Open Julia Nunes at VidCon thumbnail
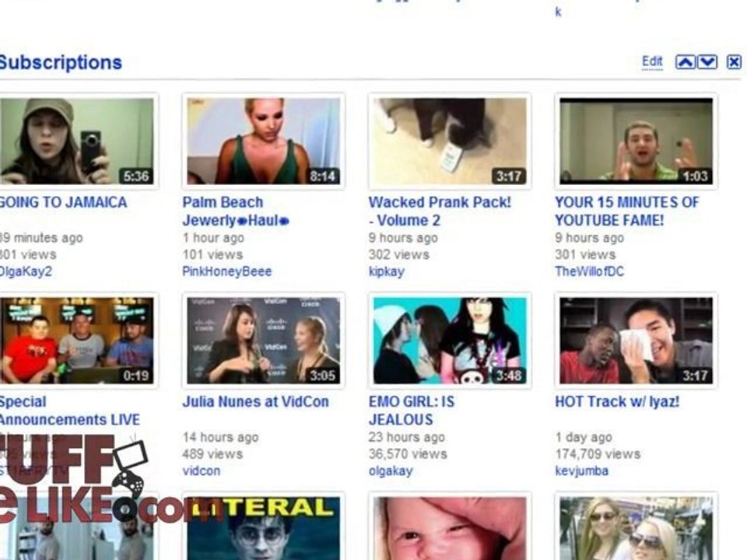The image size is (747, 560). [264, 341]
